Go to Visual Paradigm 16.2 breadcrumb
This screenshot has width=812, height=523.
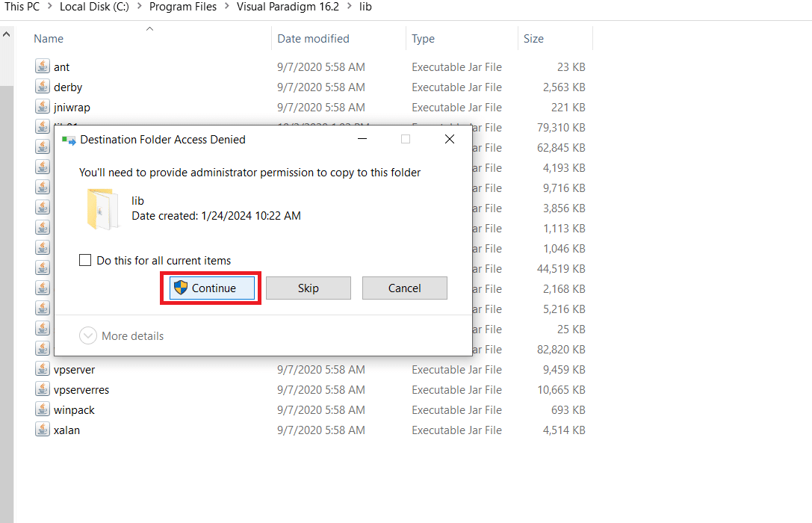click(x=288, y=7)
